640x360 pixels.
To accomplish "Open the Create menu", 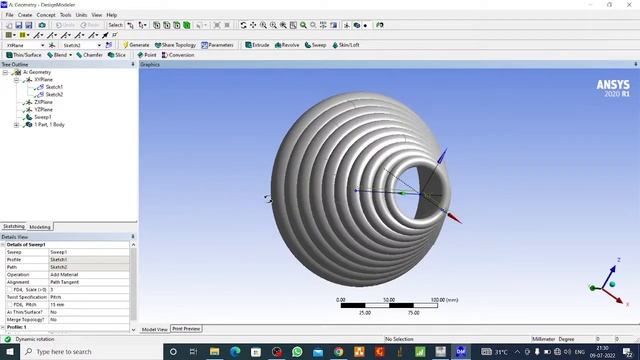I will 25,15.
